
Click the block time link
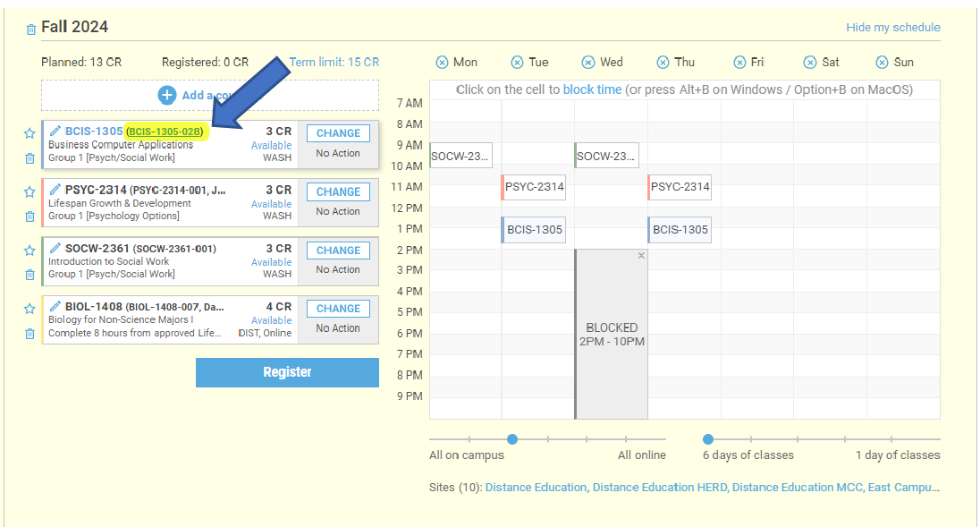point(592,89)
